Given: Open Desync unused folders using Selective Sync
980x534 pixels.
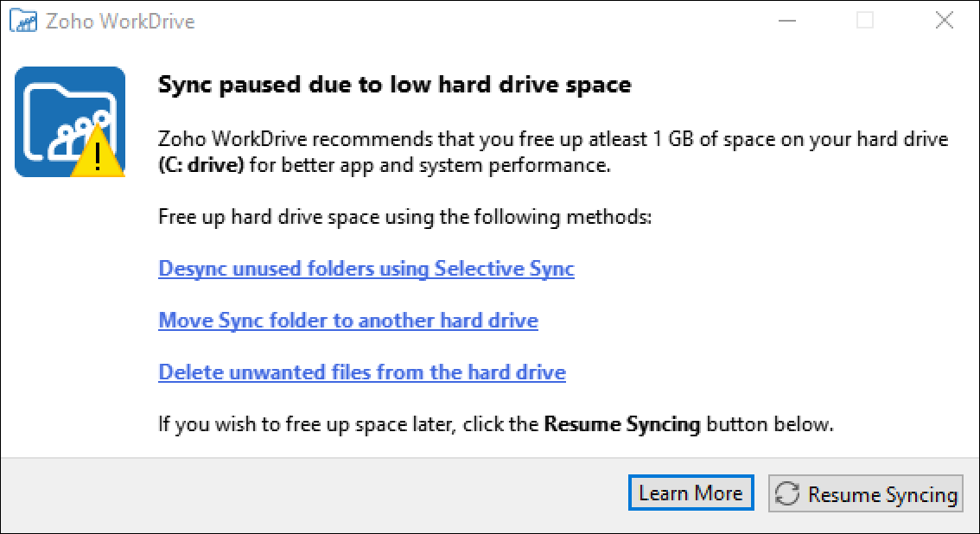Looking at the screenshot, I should click(x=366, y=269).
